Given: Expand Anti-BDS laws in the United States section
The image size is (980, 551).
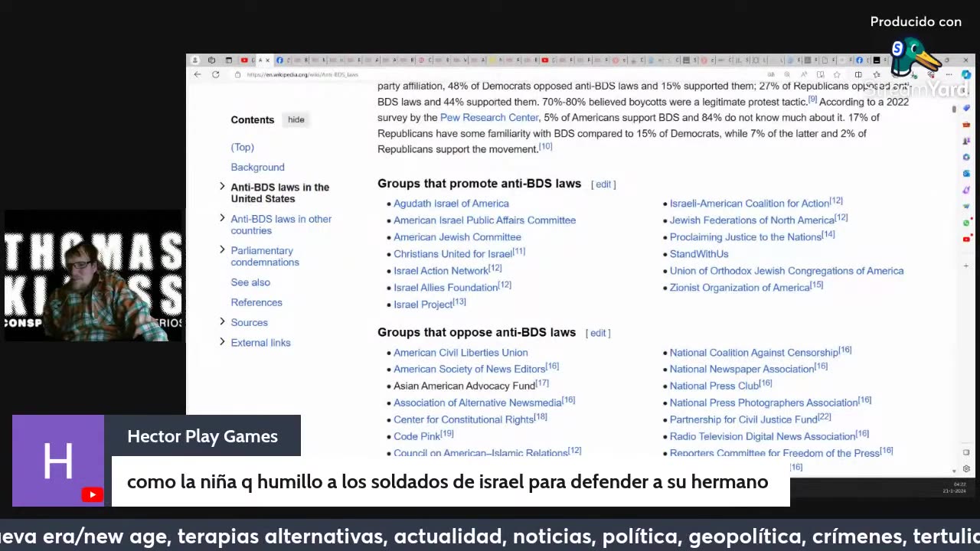Looking at the screenshot, I should [x=222, y=187].
